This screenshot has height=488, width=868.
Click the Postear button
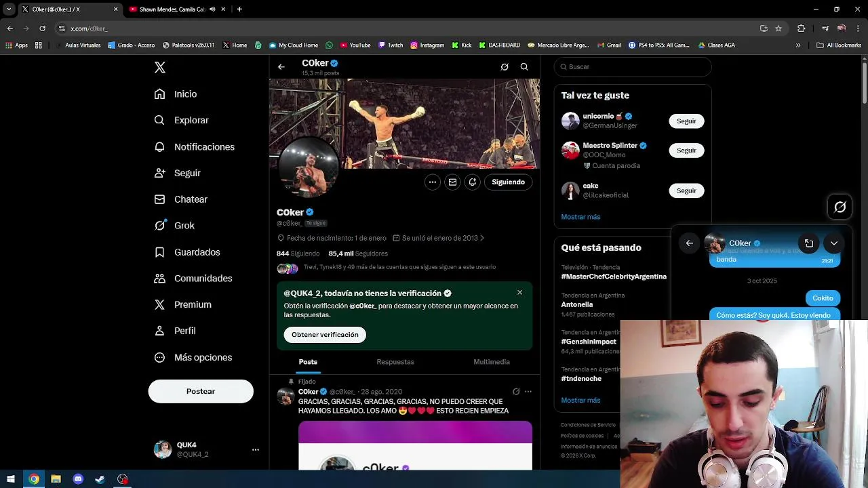tap(201, 391)
